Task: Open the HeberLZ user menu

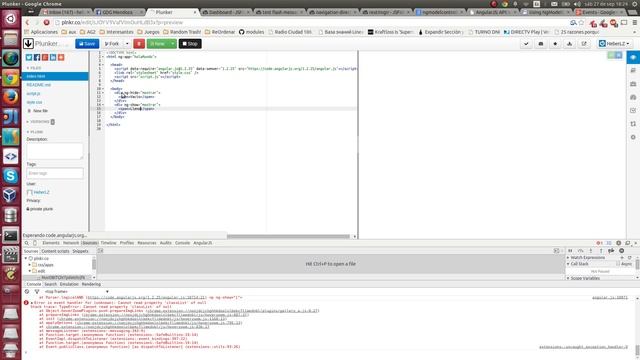Action: tap(614, 44)
